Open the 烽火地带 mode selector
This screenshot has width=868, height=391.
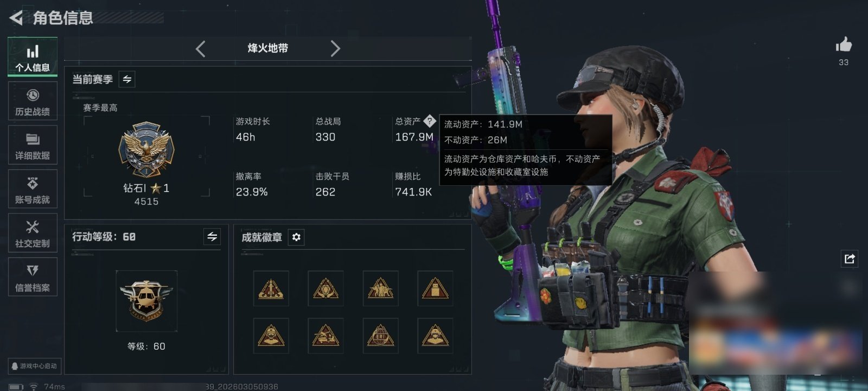268,48
